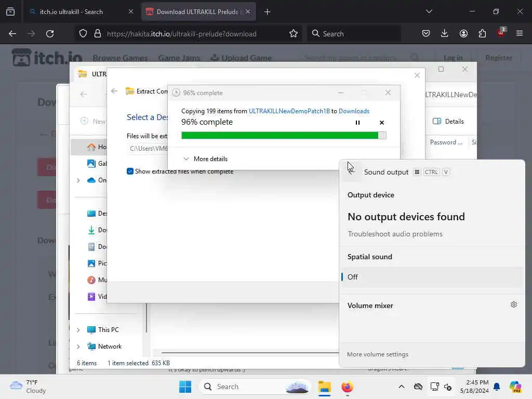The image size is (532, 399).
Task: Switch to itch.io ultrakill Search tab
Action: point(71,11)
